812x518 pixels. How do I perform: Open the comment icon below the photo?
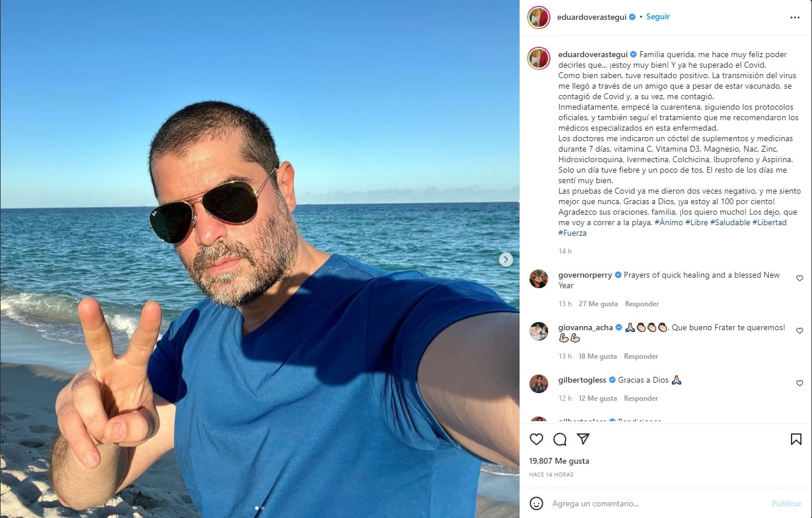[x=559, y=439]
